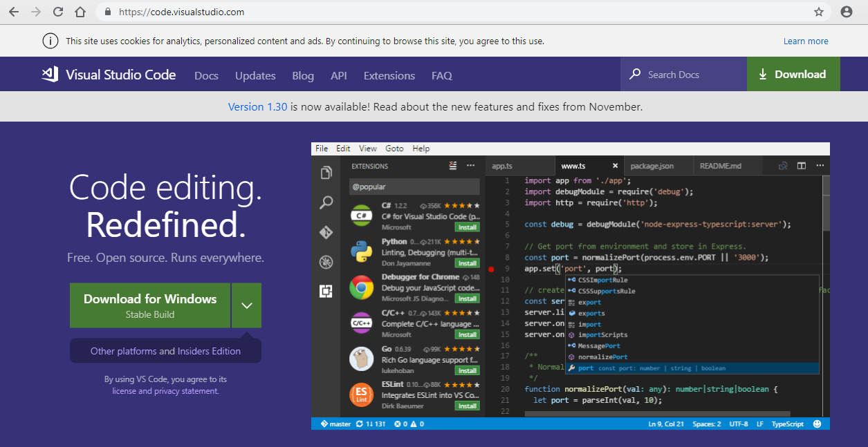Click Ln 9, Col 21 in the status bar
The height and width of the screenshot is (447, 868).
[667, 424]
